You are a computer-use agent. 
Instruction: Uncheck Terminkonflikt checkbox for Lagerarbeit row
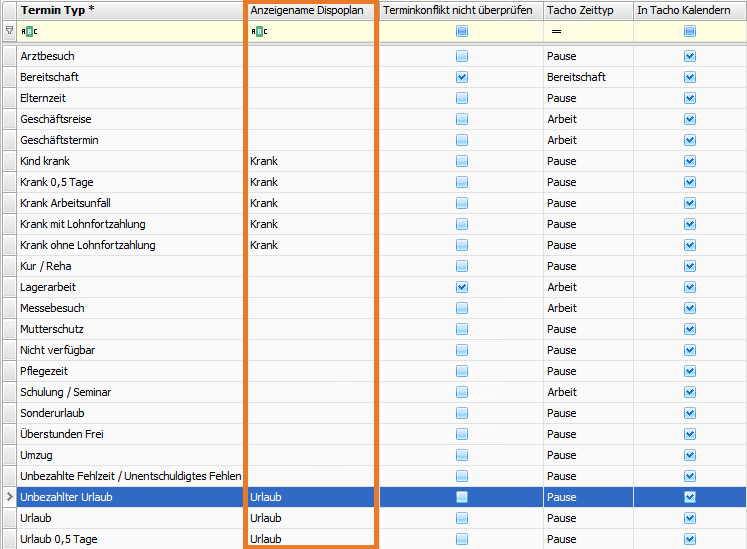point(462,287)
